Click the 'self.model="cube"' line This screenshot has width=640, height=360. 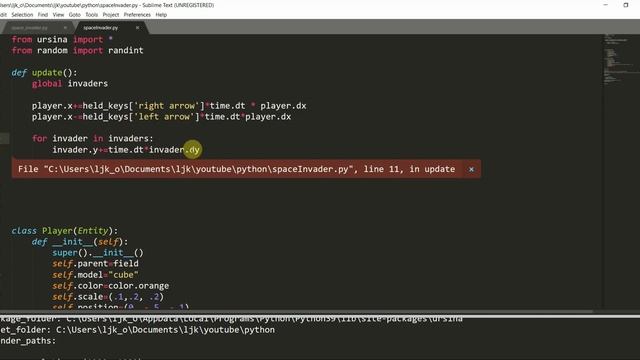(96, 275)
